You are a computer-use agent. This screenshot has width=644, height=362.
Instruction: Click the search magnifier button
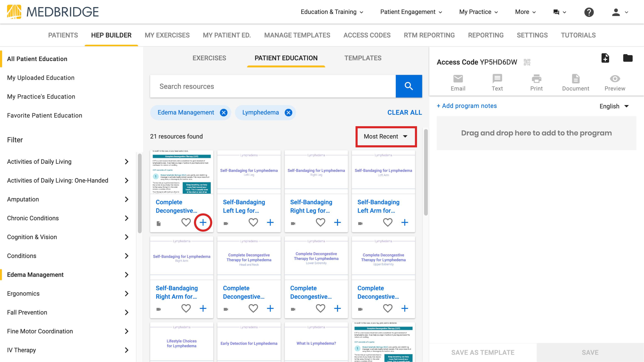tap(409, 86)
